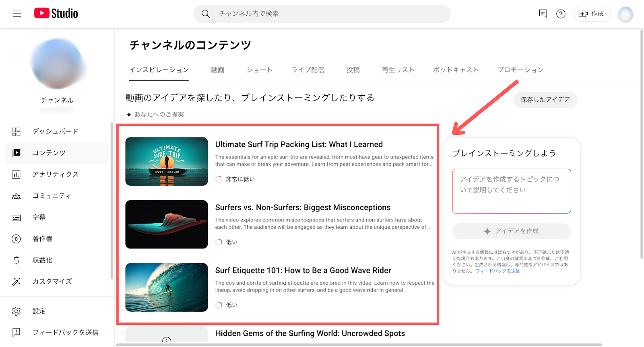
Task: Open カスタマイズ magic wand icon
Action: pos(16,281)
